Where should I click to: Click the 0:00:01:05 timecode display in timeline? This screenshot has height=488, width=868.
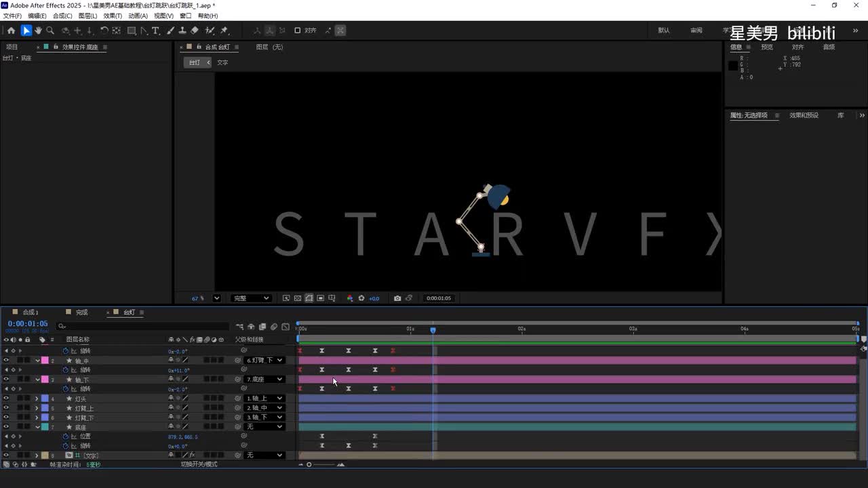pyautogui.click(x=28, y=324)
